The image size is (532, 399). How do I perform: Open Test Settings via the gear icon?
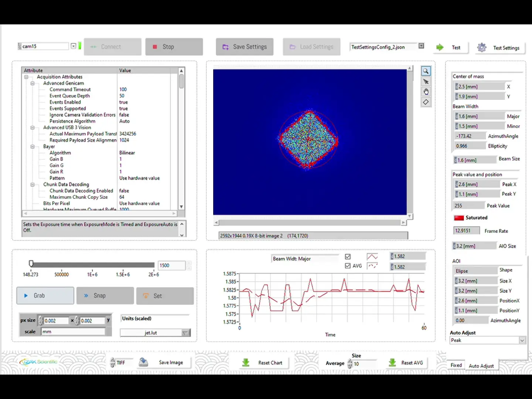point(482,47)
